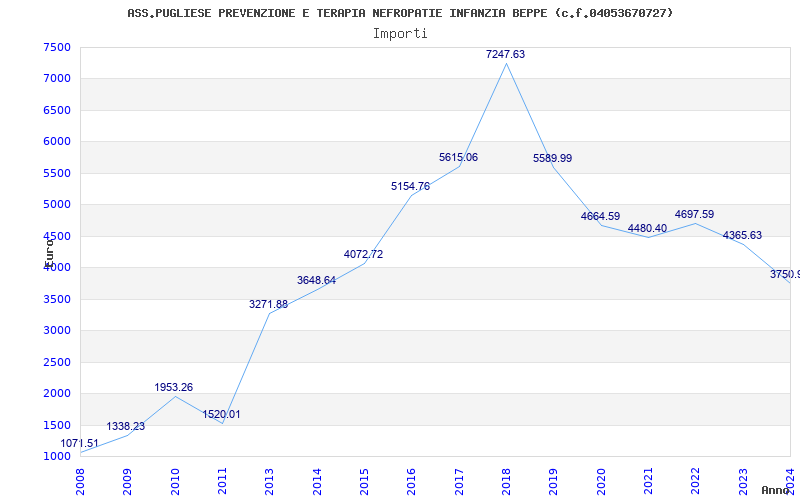Screen dimensions: 800x500
Task: Select the y-axis value 6000
Action: [x=57, y=141]
